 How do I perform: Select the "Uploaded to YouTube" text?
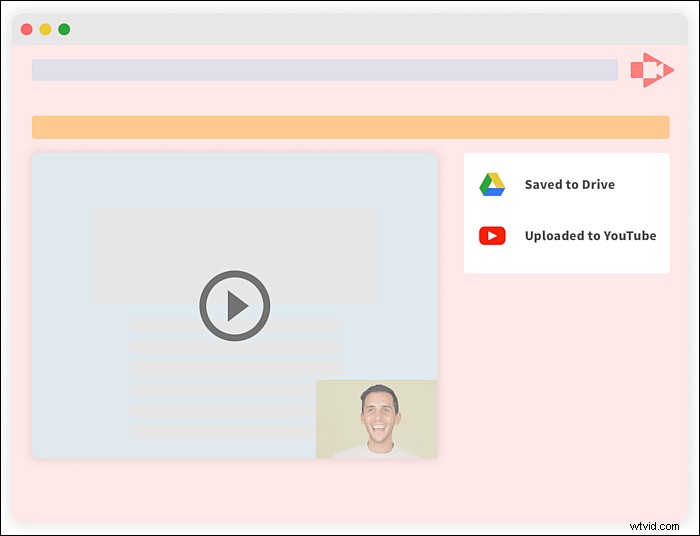pyautogui.click(x=590, y=236)
